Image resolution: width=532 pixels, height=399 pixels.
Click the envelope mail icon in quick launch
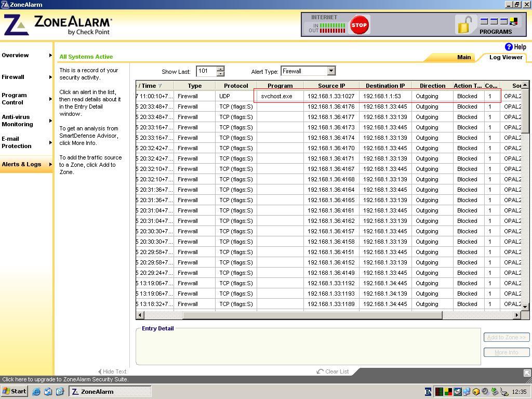point(48,392)
